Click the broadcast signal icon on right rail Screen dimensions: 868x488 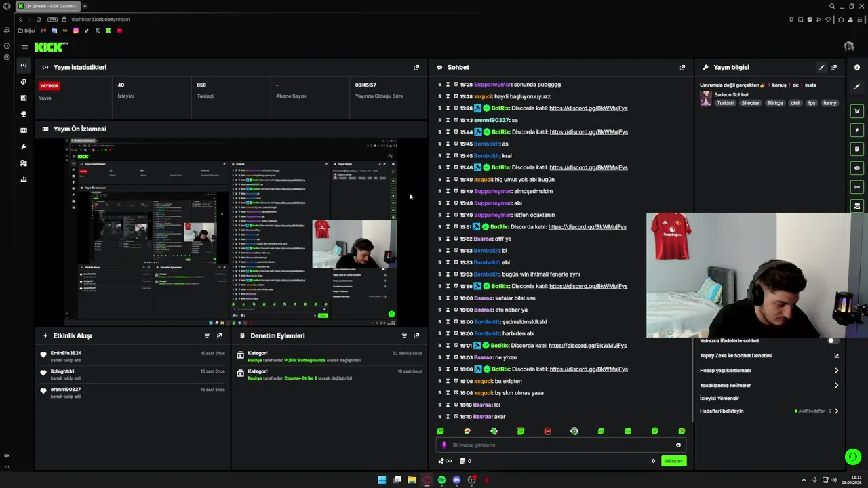(x=857, y=187)
